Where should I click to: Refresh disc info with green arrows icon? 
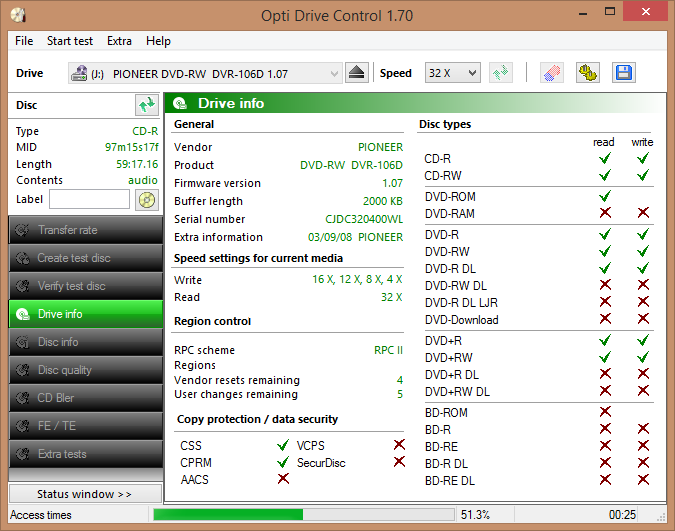(146, 105)
